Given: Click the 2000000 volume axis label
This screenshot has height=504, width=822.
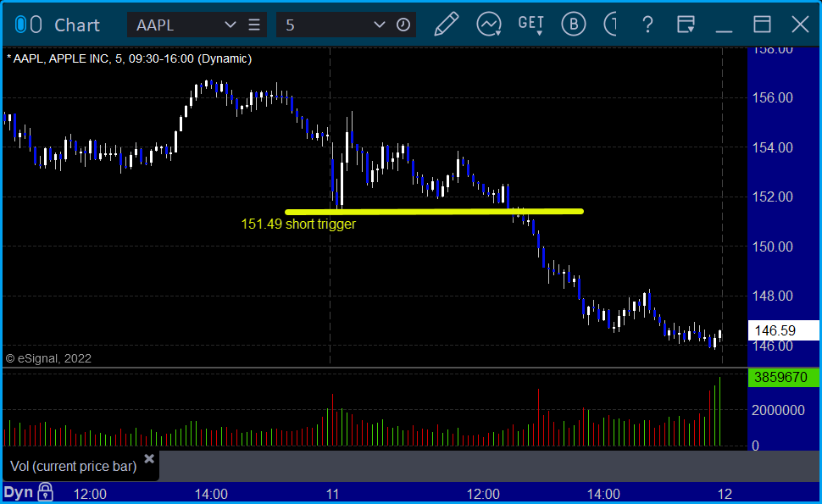Looking at the screenshot, I should point(778,410).
